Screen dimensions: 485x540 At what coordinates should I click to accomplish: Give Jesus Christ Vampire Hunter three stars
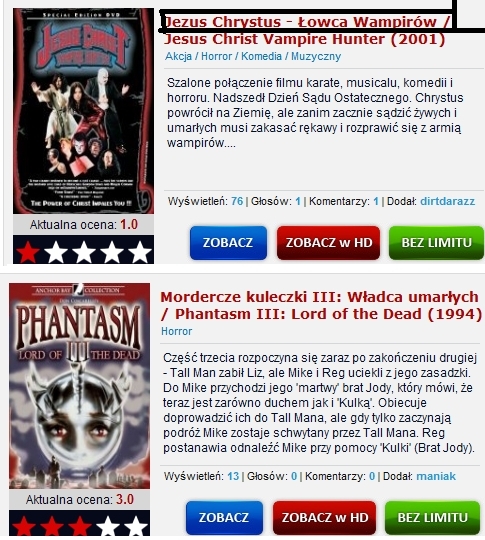tap(84, 252)
